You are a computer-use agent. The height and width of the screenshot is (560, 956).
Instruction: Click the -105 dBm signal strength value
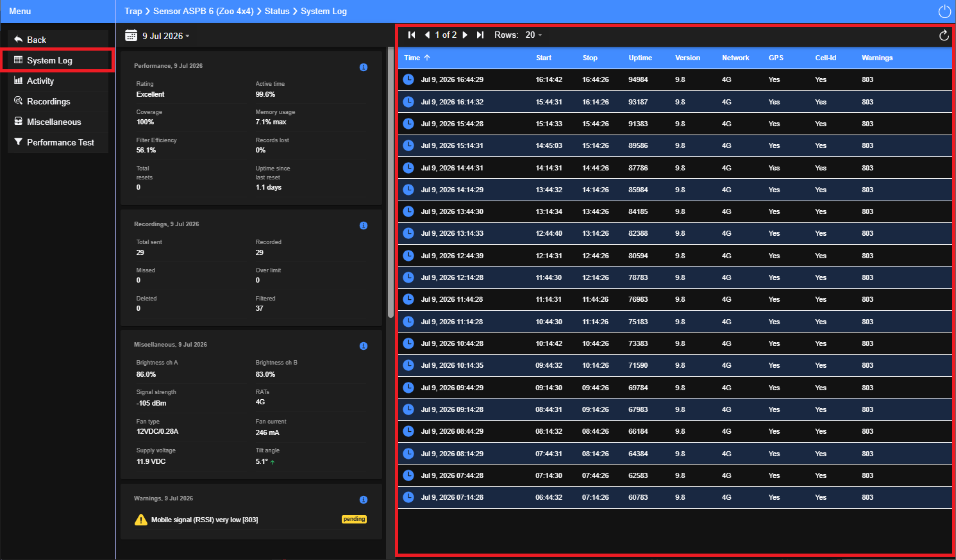click(x=151, y=403)
